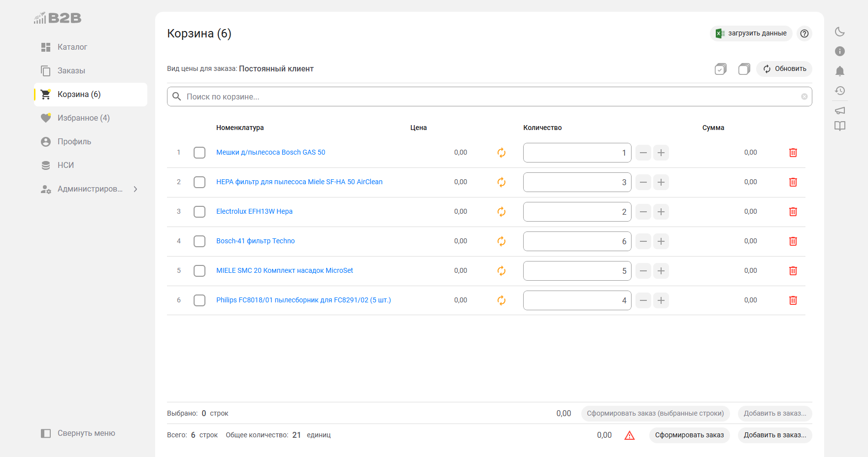Click the Обновить button
The width and height of the screenshot is (868, 457).
click(784, 69)
